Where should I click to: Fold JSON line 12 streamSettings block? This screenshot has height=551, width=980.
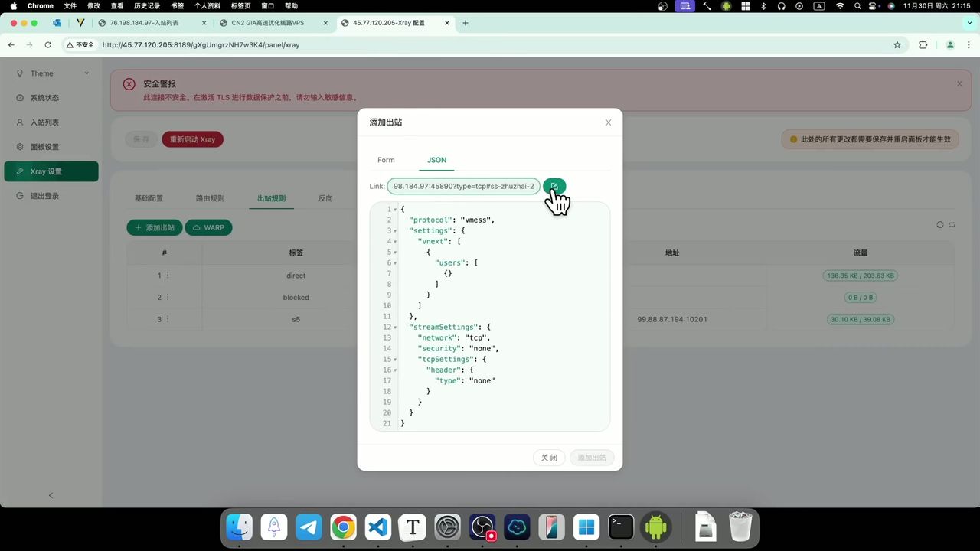click(x=395, y=328)
